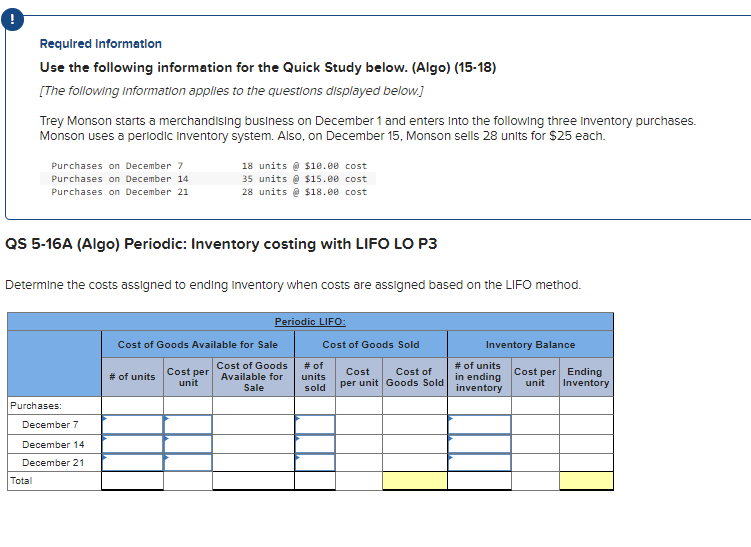Click the yellow Total Ending Inventory cell
Image resolution: width=751 pixels, height=547 pixels.
click(x=586, y=481)
